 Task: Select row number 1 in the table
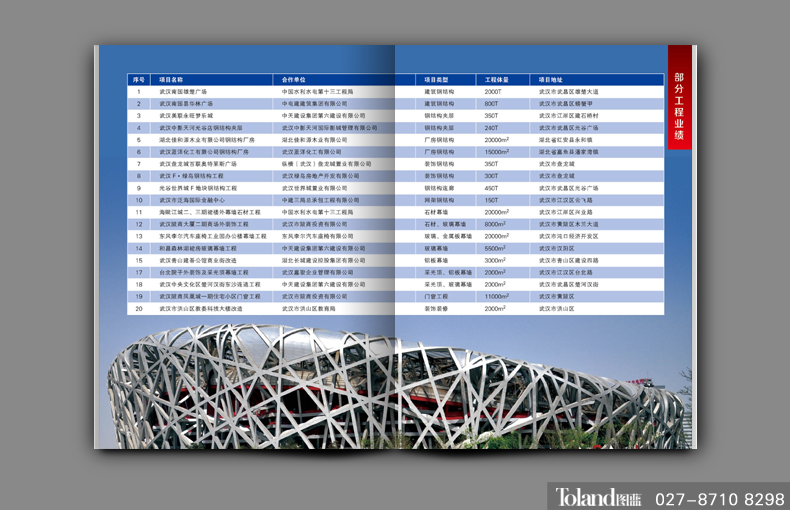(139, 91)
